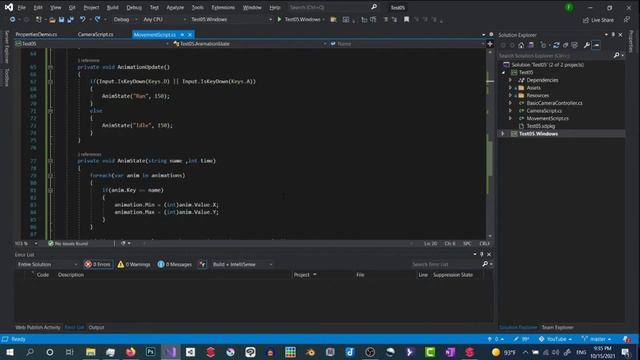Click the Windows Start button
The width and height of the screenshot is (640, 360).
[x=10, y=352]
